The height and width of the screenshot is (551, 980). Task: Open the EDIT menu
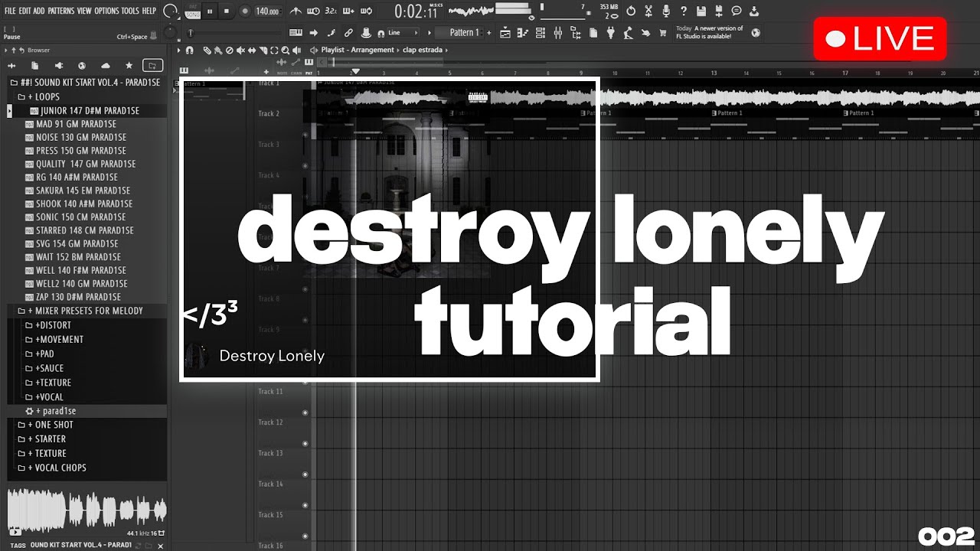tap(24, 11)
